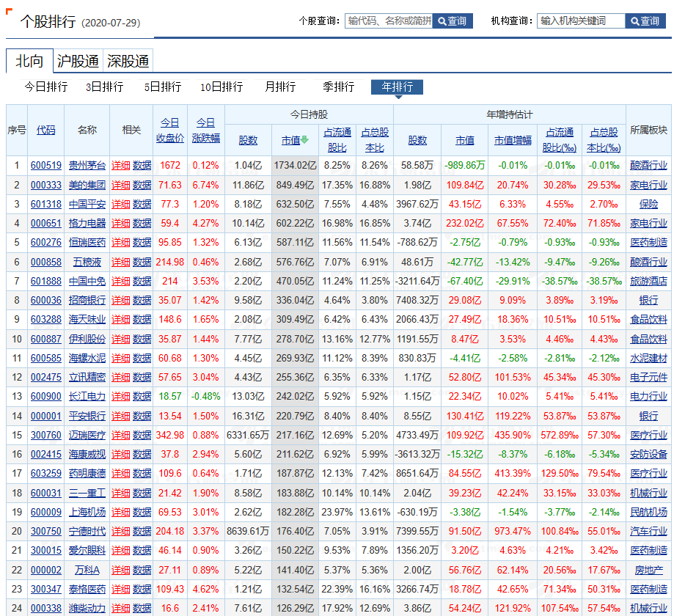Open 数据 for 海天味业 row
674x616 pixels.
click(142, 320)
